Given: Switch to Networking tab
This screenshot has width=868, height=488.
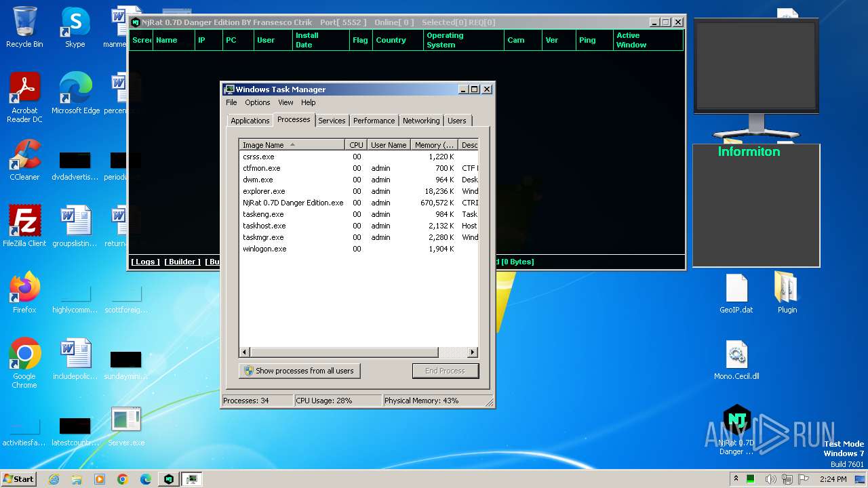Looking at the screenshot, I should tap(421, 121).
